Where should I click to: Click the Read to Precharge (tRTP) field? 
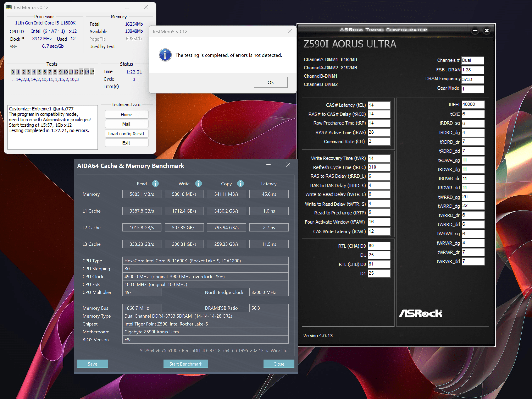pyautogui.click(x=379, y=213)
